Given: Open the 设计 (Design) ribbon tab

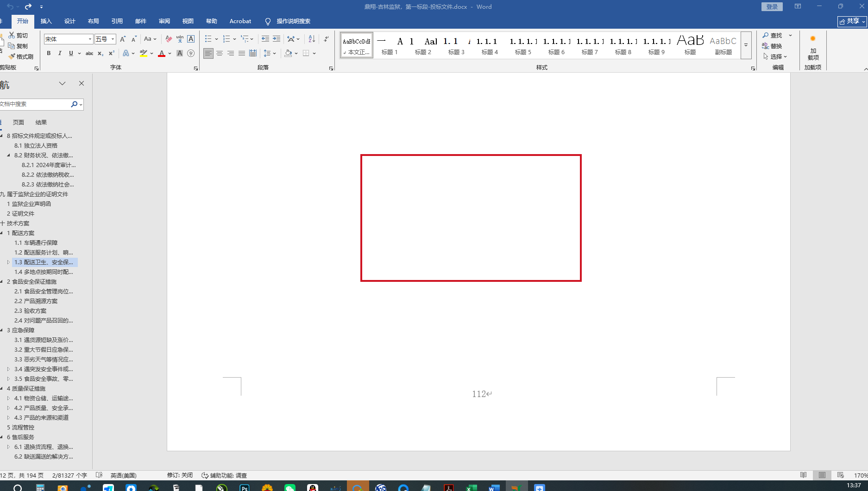Looking at the screenshot, I should [x=69, y=21].
